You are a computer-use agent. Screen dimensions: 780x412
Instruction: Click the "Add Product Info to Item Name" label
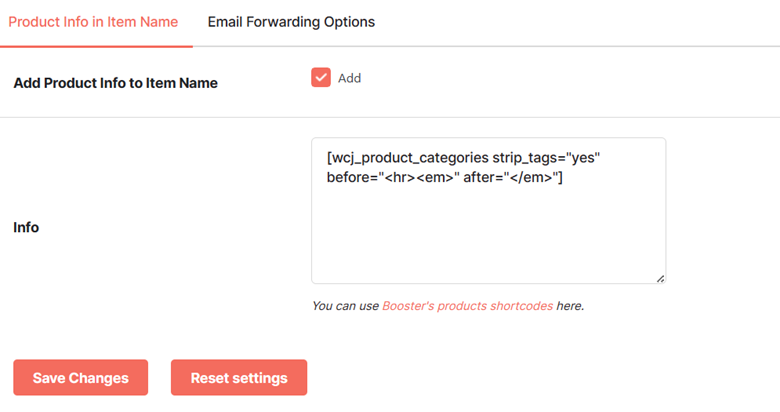115,83
